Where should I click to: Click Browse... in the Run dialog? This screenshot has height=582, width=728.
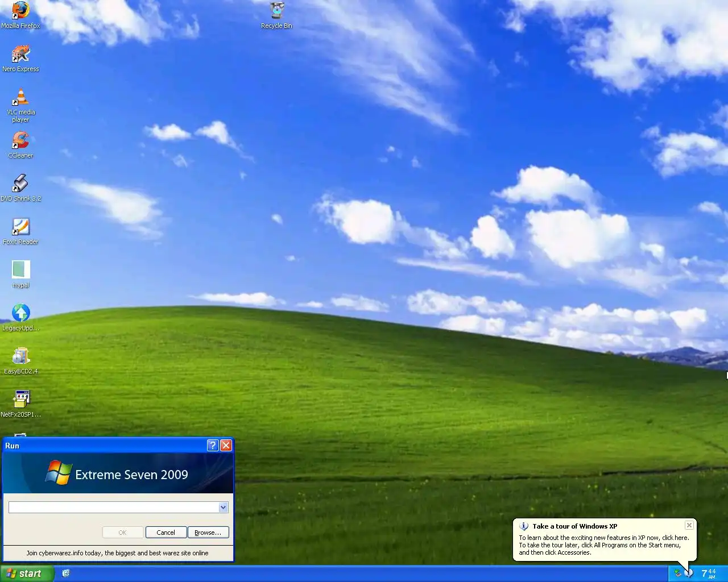(208, 533)
